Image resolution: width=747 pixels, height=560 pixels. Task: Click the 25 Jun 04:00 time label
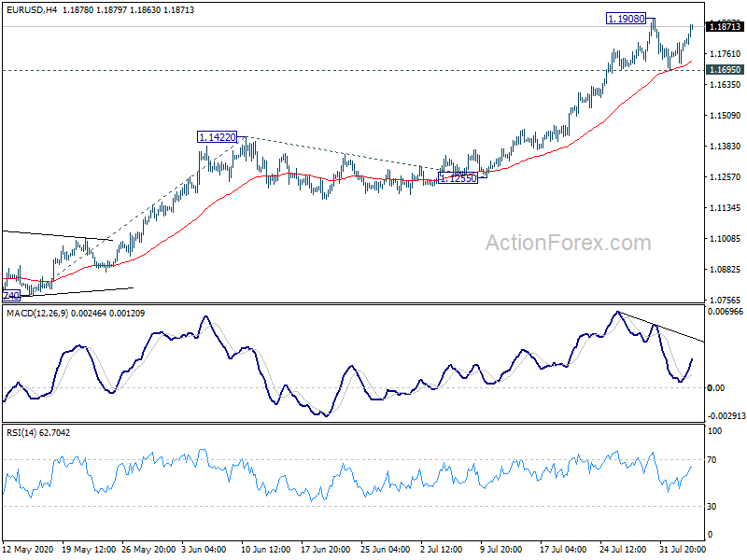386,550
